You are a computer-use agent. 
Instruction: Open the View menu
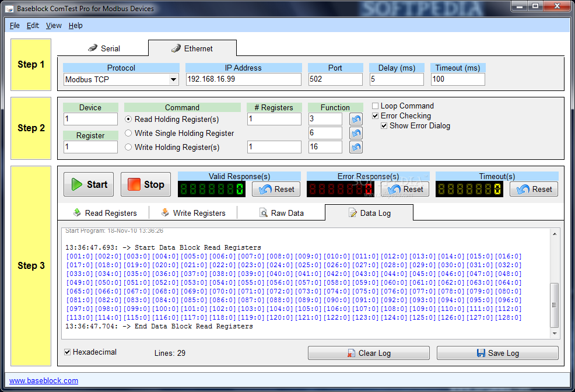[x=54, y=26]
